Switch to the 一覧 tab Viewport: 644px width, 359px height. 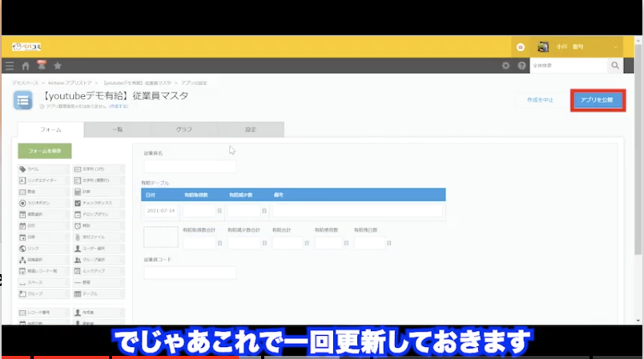point(117,129)
